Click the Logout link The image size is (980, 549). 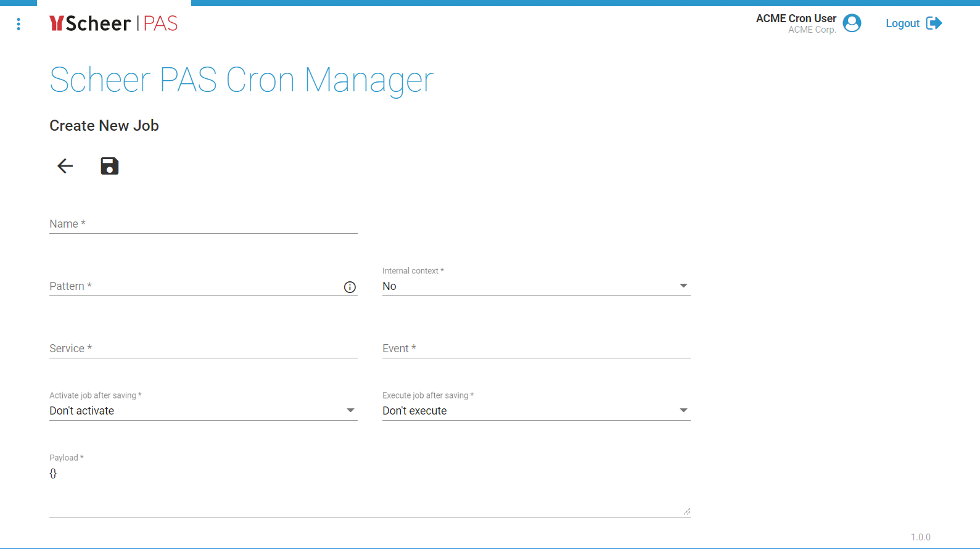point(902,23)
